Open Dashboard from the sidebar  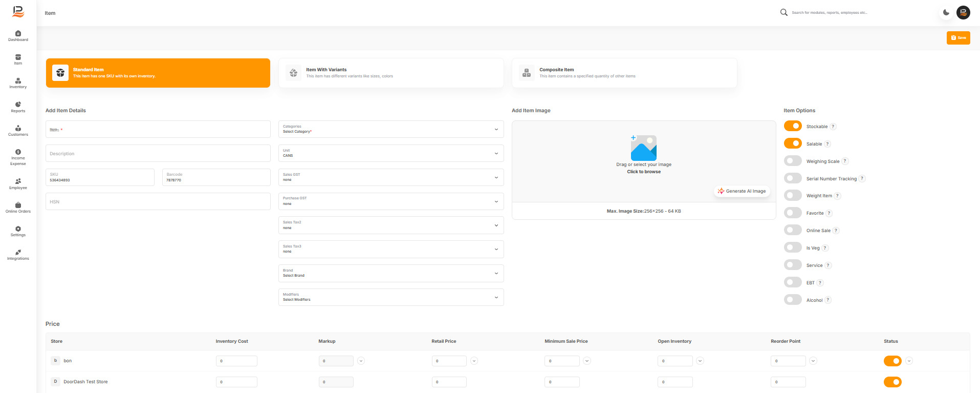18,36
